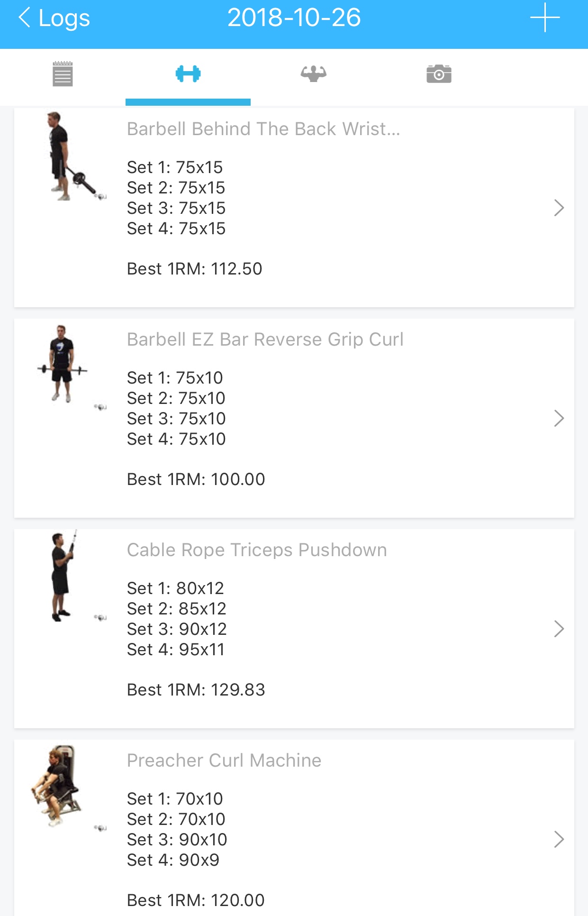Open the Barbell Behind The Back Wrist title

[263, 129]
